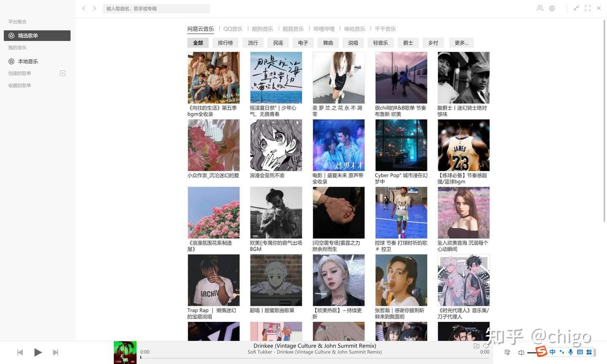Screen dimensions: 607x364
Task: Select the 说唱 category filter
Action: 353,43
